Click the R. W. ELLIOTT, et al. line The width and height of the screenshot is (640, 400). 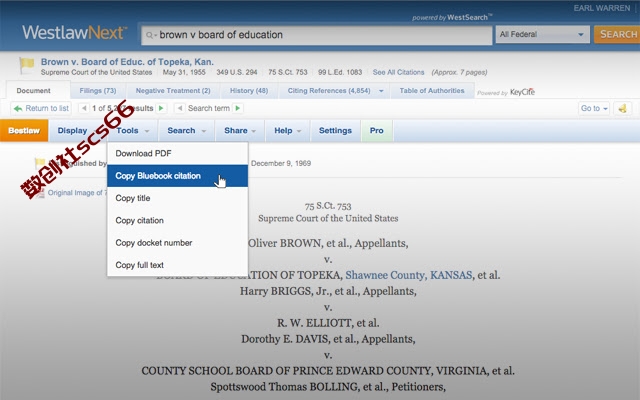coord(328,323)
